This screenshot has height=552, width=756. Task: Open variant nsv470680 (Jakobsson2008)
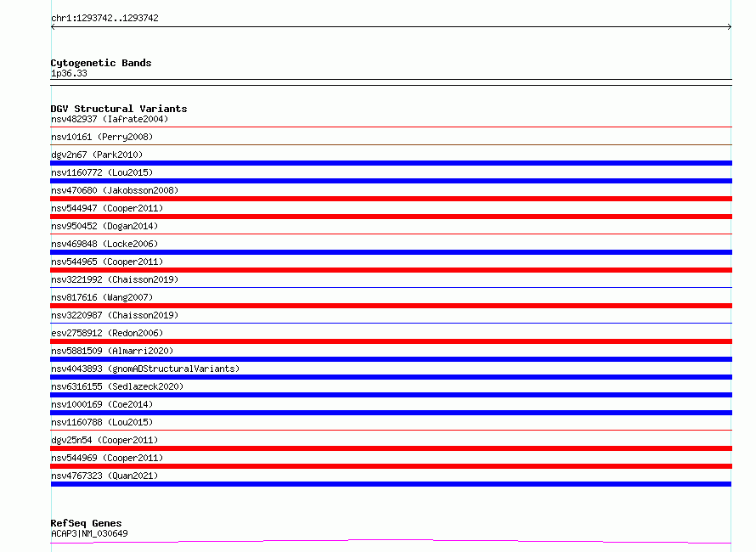[115, 190]
